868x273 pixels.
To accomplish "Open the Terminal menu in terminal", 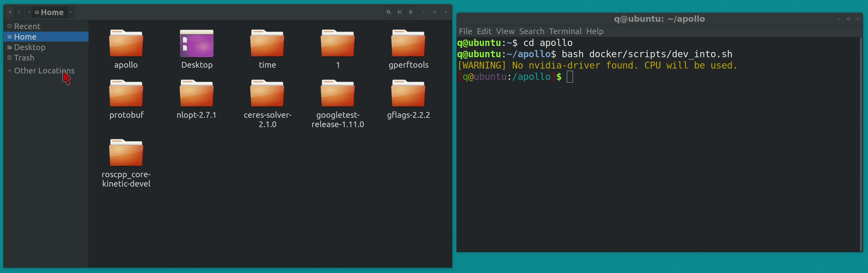I will 565,31.
